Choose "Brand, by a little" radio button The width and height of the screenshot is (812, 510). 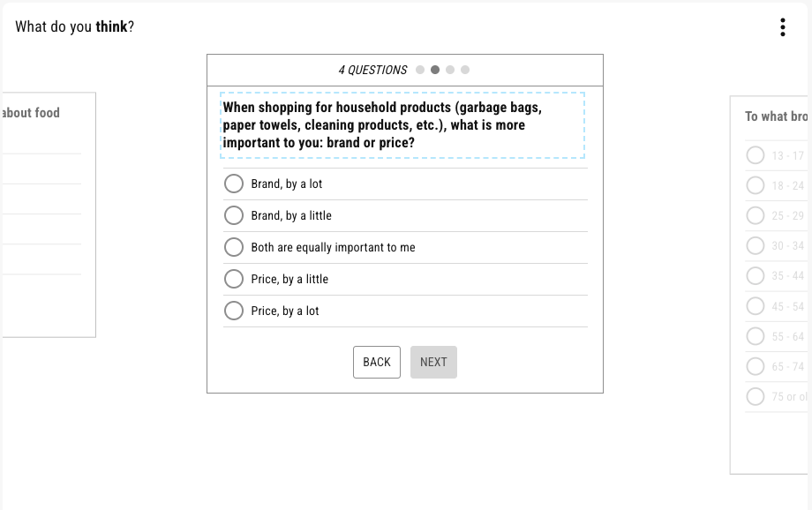[x=234, y=215]
